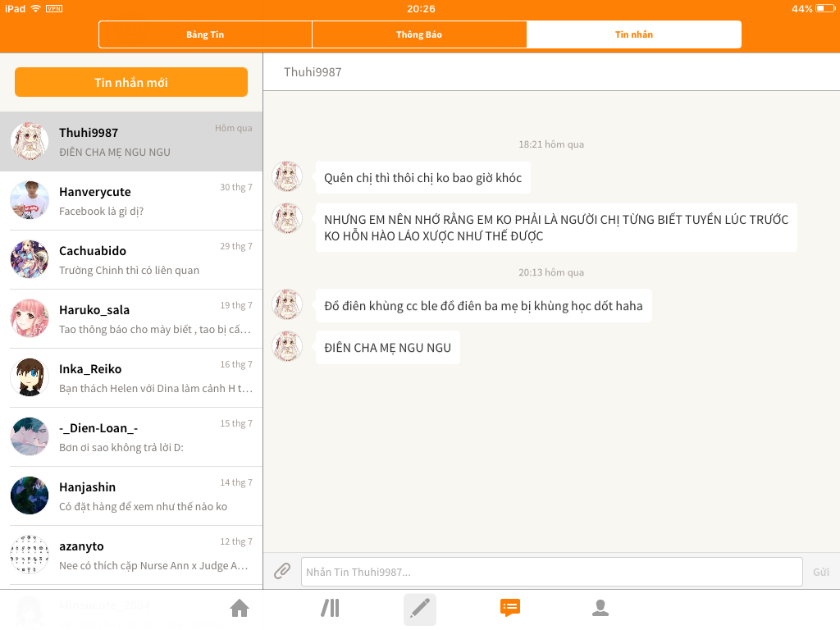Open the azanyto conversation
Screen dimensions: 840x630
pos(131,555)
